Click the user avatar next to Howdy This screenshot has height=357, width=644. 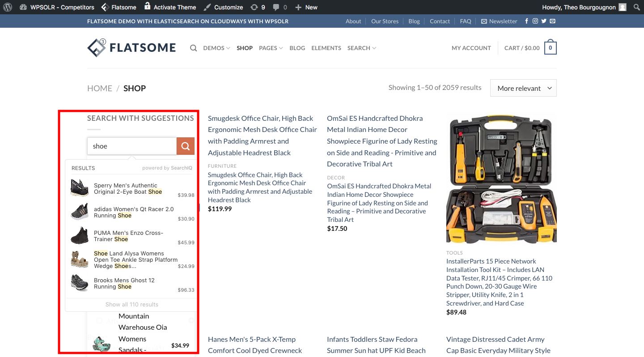coord(623,7)
